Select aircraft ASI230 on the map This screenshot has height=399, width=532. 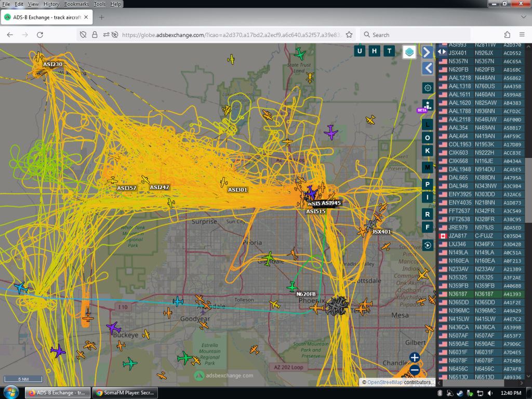(x=39, y=57)
